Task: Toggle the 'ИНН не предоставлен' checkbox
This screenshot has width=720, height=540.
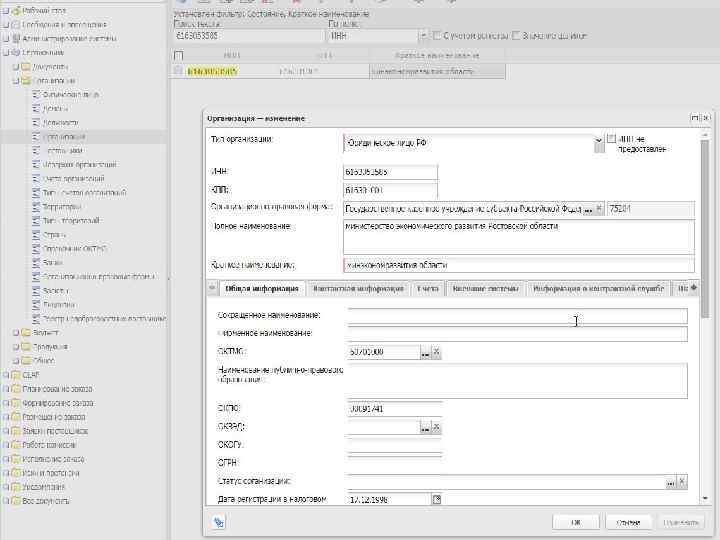Action: pyautogui.click(x=612, y=139)
